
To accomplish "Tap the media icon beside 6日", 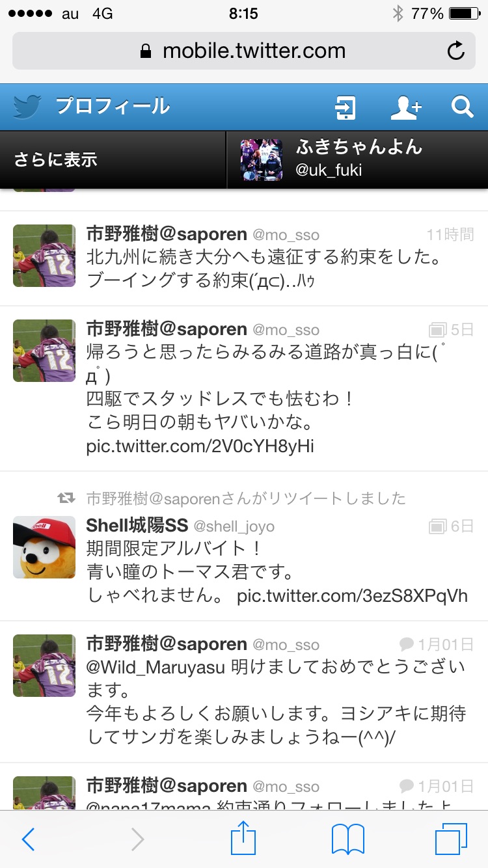I will click(437, 526).
